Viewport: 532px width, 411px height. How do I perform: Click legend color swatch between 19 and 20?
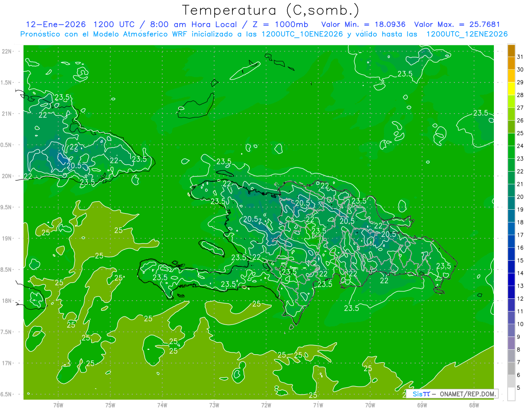[511, 203]
